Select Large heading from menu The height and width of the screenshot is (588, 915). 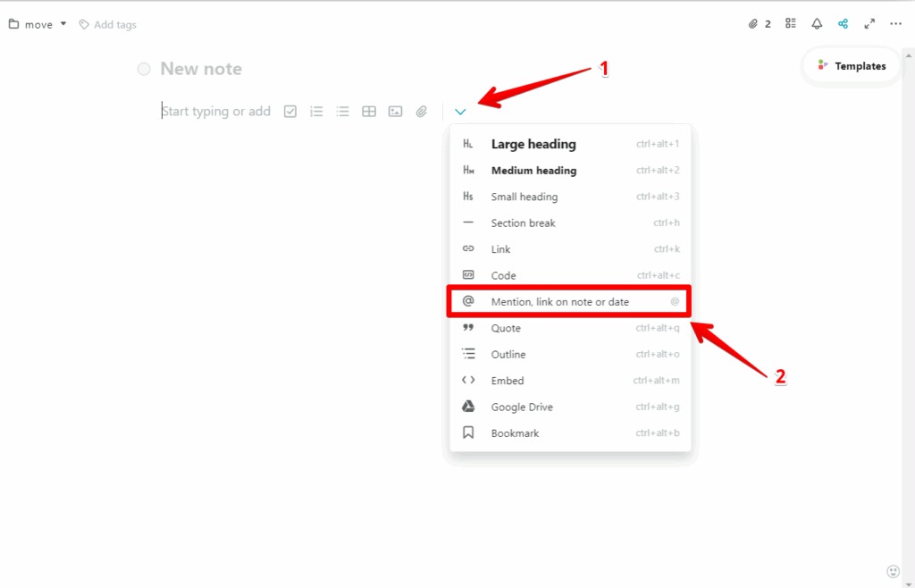533,144
